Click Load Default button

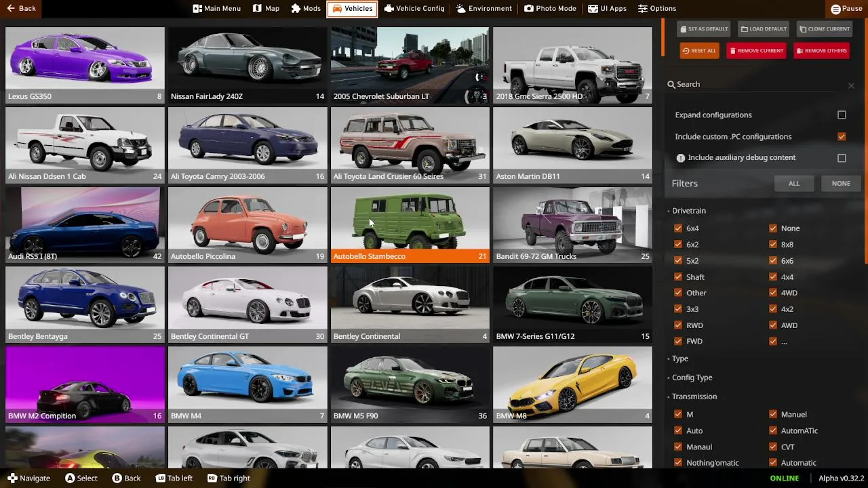[x=764, y=29]
